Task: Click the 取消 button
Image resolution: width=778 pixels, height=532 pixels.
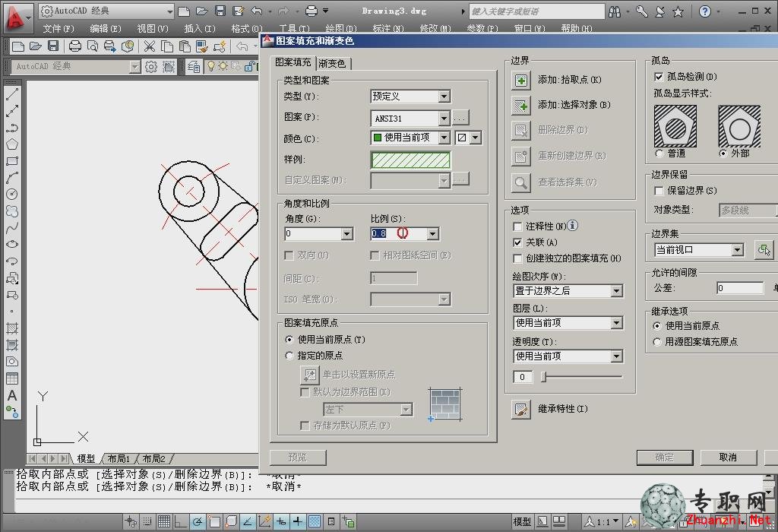Action: point(729,458)
